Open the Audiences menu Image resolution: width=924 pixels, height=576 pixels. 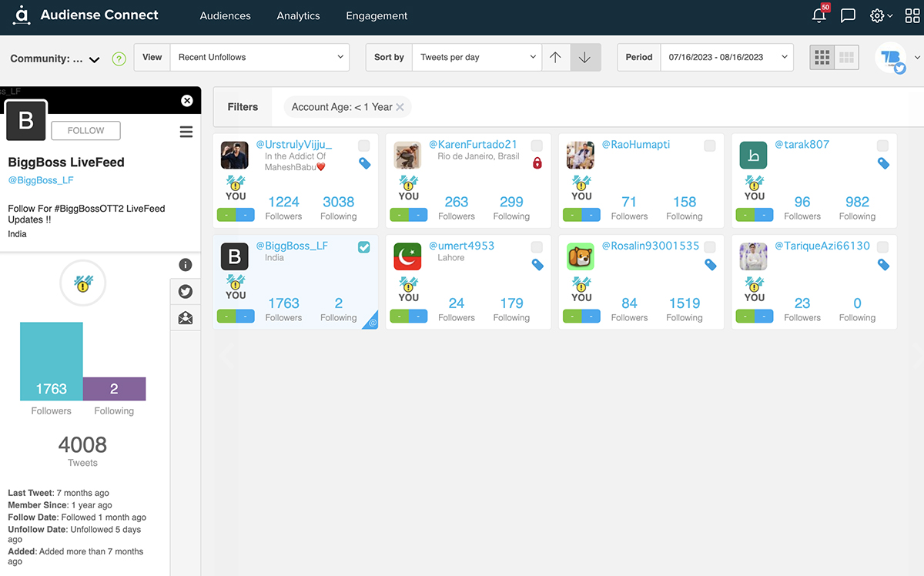click(x=225, y=15)
